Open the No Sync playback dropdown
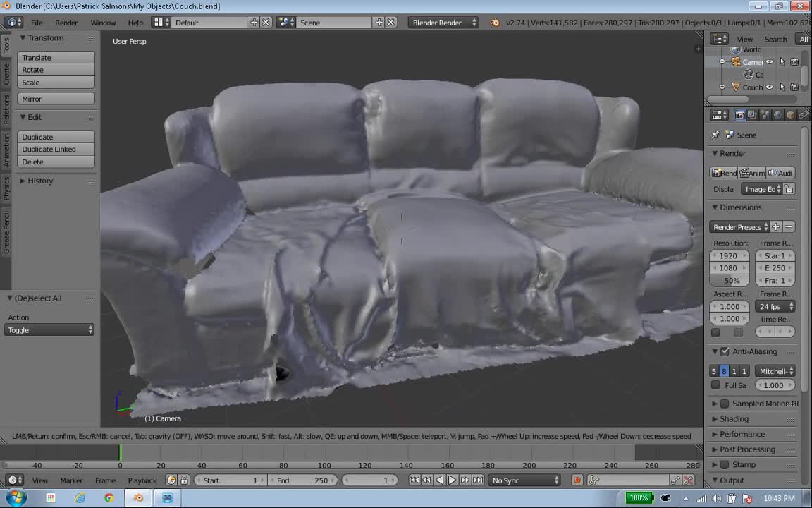The width and height of the screenshot is (812, 508). pos(524,480)
